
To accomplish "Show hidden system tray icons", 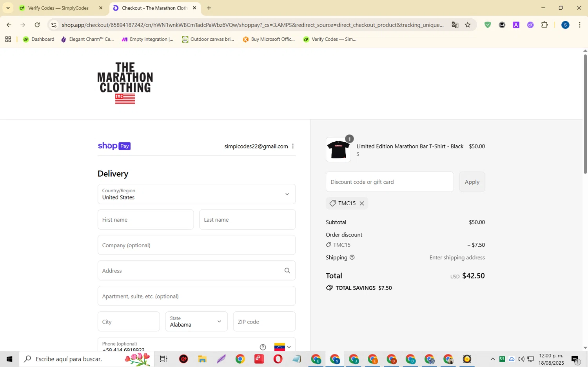I will (x=493, y=359).
